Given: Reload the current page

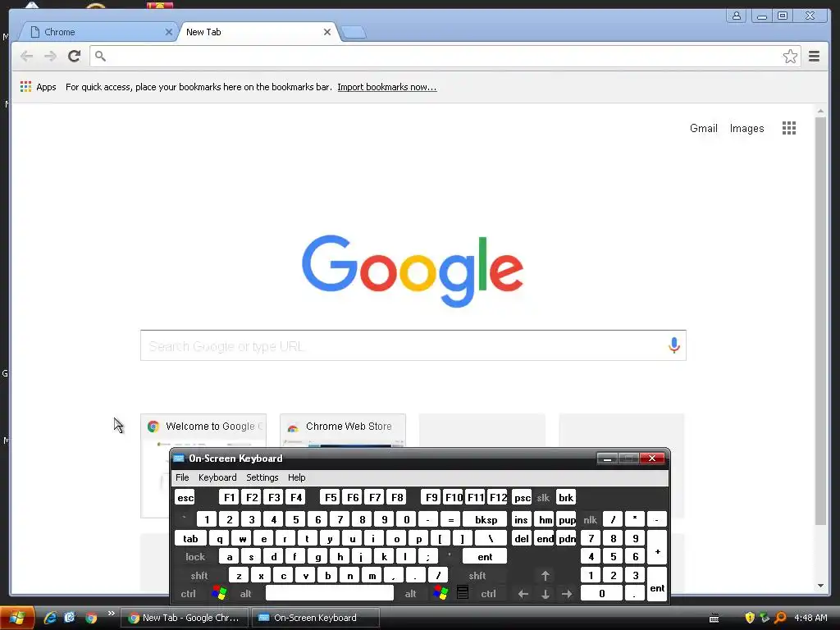Looking at the screenshot, I should [x=75, y=57].
